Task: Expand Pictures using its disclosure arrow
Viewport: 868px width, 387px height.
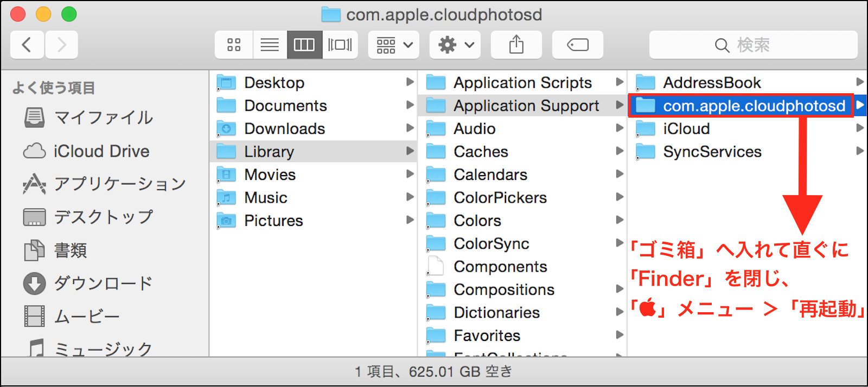Action: click(x=410, y=220)
